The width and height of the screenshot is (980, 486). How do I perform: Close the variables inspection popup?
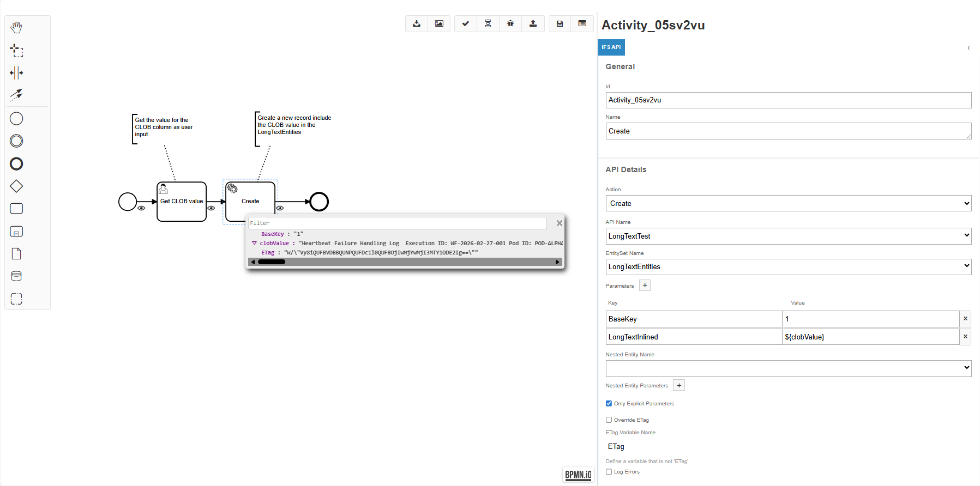tap(559, 223)
